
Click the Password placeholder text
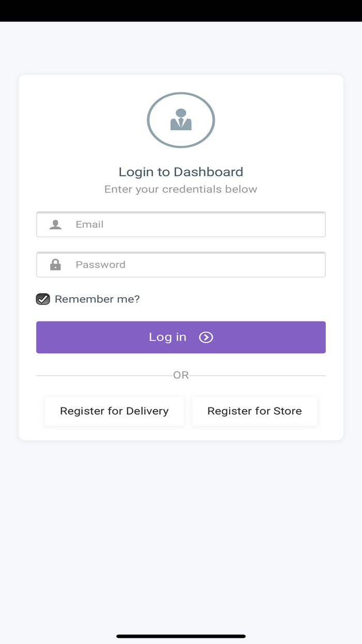[100, 265]
